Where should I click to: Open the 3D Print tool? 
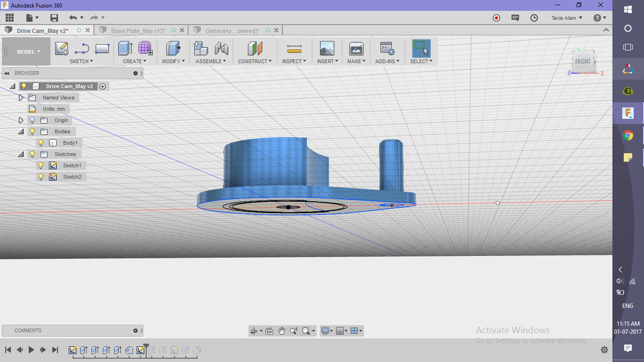356,49
